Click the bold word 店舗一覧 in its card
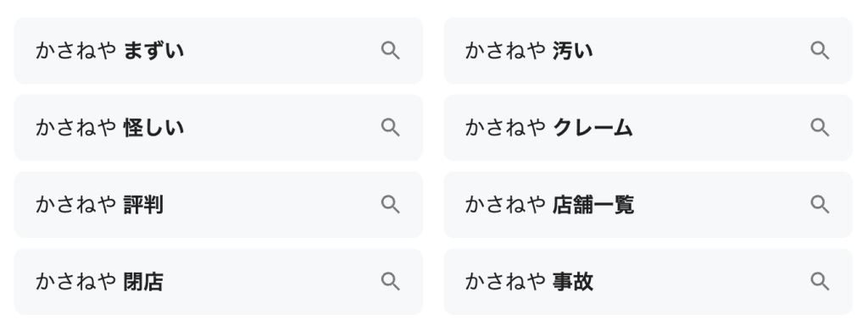Viewport: 868px width, 331px height. click(x=593, y=205)
